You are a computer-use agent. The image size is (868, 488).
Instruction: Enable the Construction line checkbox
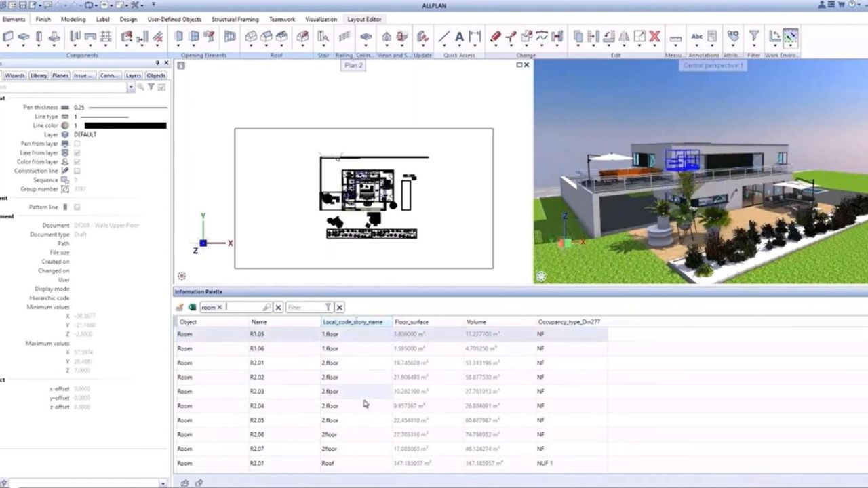click(77, 171)
